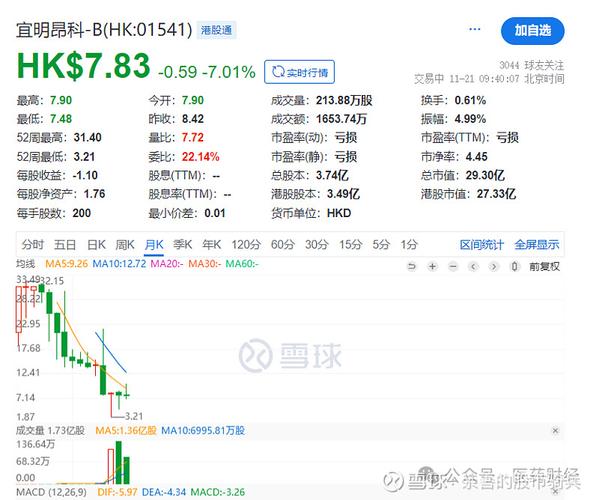Switch to the 30分 chart tab
The image size is (599, 500).
coord(317,244)
